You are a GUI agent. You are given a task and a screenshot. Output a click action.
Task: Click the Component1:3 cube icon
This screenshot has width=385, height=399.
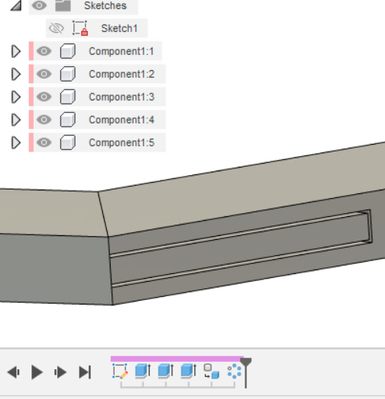(68, 97)
